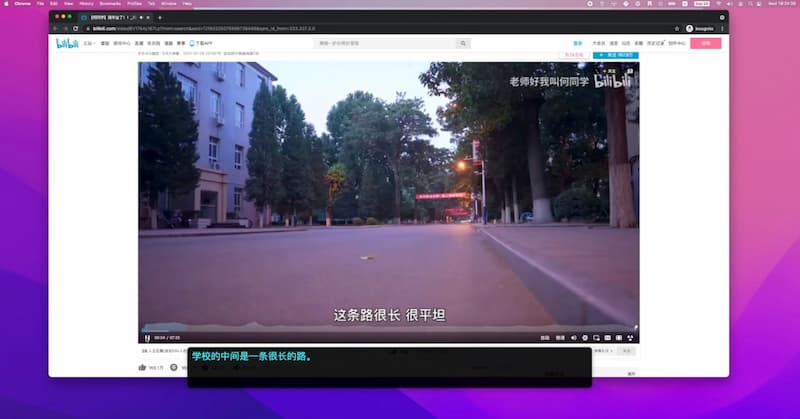Open a new tab with the plus button

pyautogui.click(x=160, y=17)
